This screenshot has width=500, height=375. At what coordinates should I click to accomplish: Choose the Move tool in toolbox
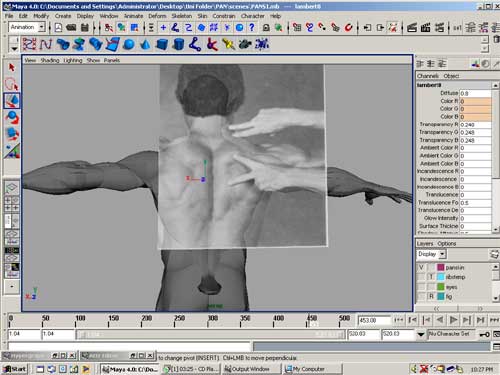tap(12, 101)
